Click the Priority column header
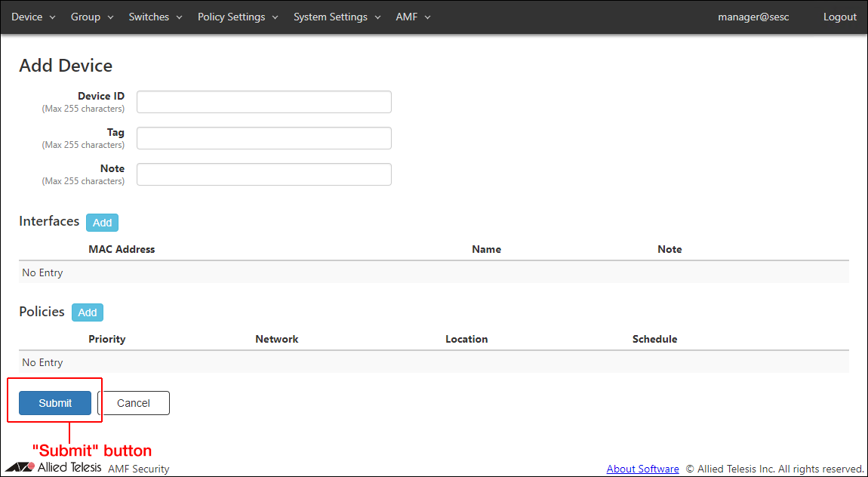Viewport: 868px width, 477px height. (x=106, y=339)
